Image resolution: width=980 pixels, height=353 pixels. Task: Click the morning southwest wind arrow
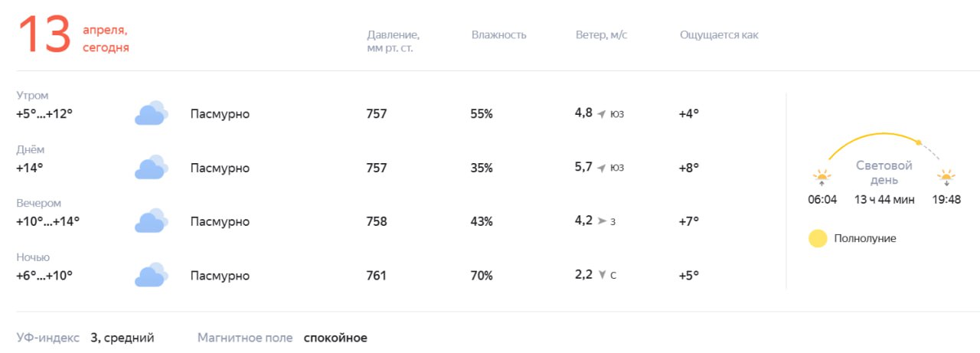[x=602, y=114]
